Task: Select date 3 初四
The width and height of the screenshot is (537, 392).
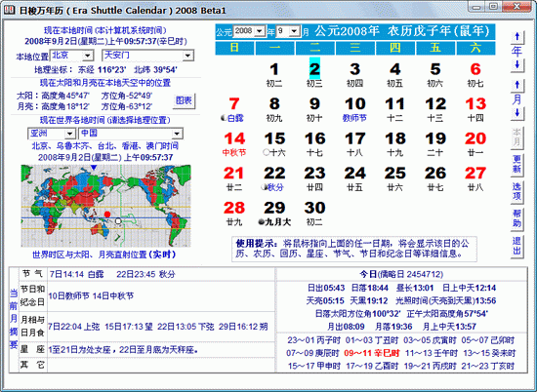Action: pos(354,74)
